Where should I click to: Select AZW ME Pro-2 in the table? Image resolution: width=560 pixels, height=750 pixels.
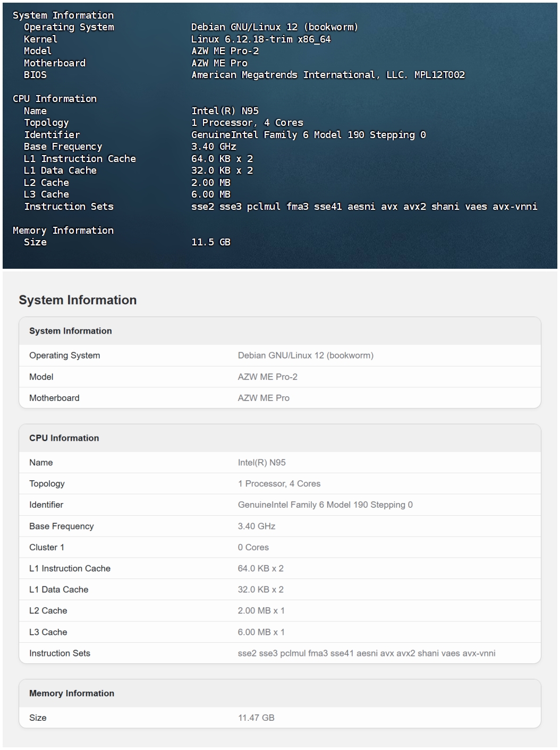(268, 377)
